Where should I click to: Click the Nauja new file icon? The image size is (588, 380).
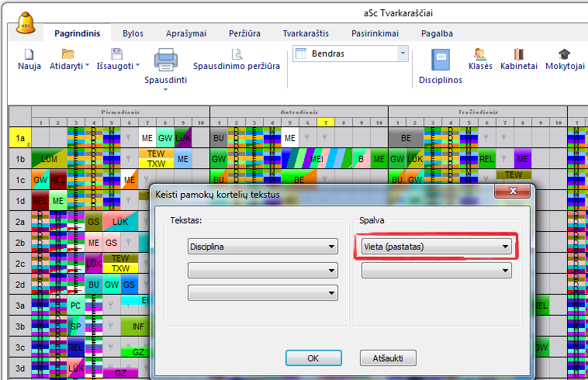[29, 54]
